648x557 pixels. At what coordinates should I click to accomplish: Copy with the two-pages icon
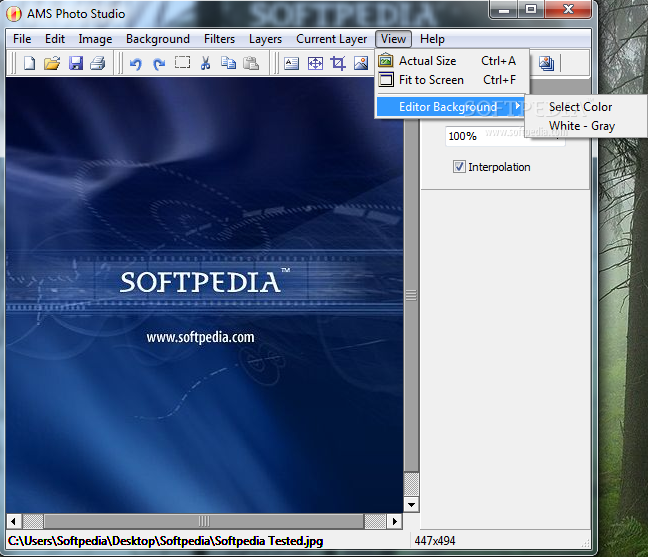click(228, 63)
